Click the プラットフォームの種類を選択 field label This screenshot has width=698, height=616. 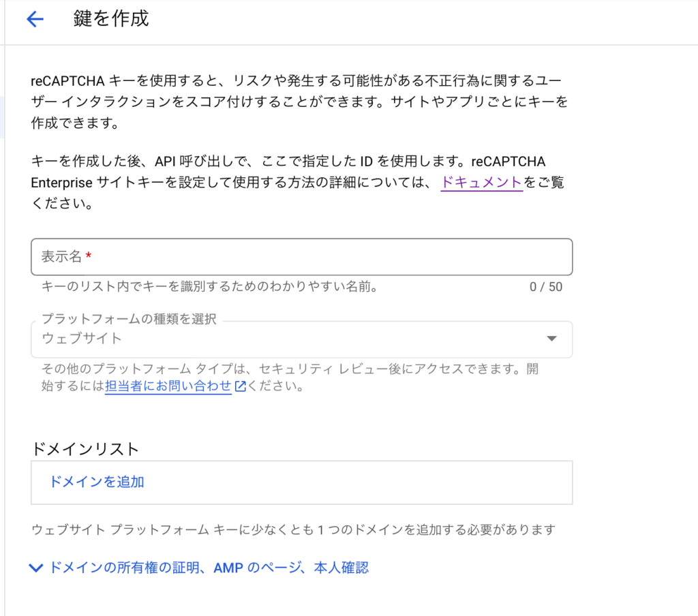129,319
